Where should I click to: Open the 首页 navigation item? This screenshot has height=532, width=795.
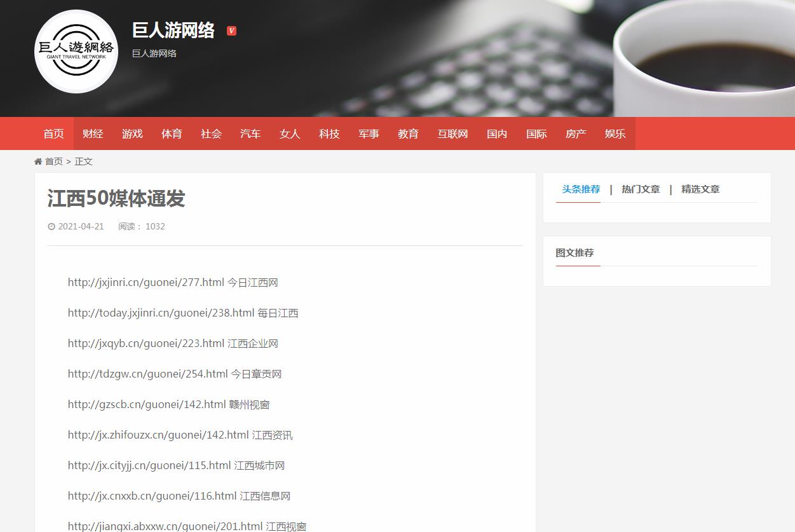(54, 133)
